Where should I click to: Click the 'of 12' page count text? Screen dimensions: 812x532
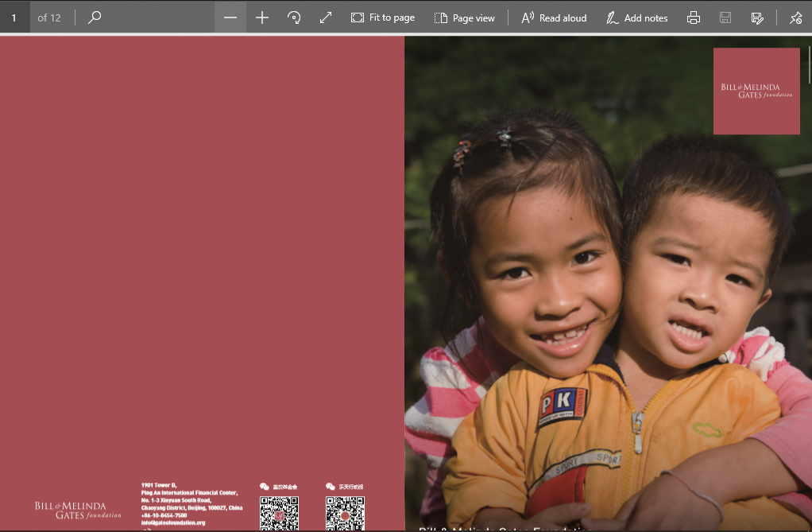[x=49, y=17]
